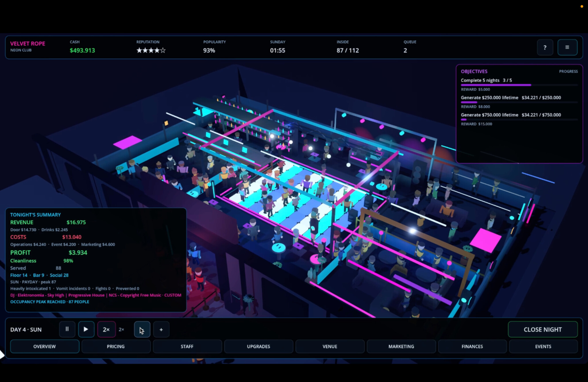588x382 pixels.
Task: Open the Pricing tab
Action: 116,346
